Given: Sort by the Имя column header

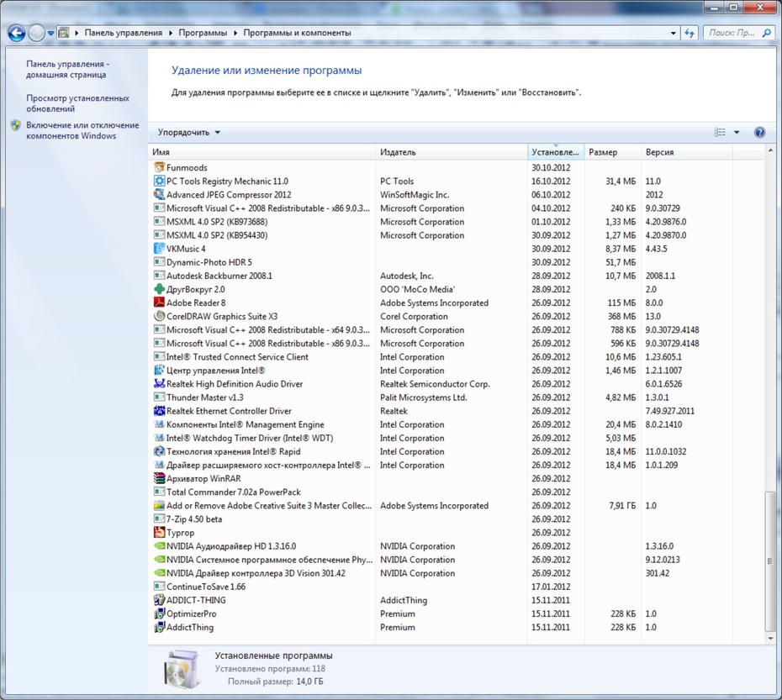Looking at the screenshot, I should [x=262, y=152].
